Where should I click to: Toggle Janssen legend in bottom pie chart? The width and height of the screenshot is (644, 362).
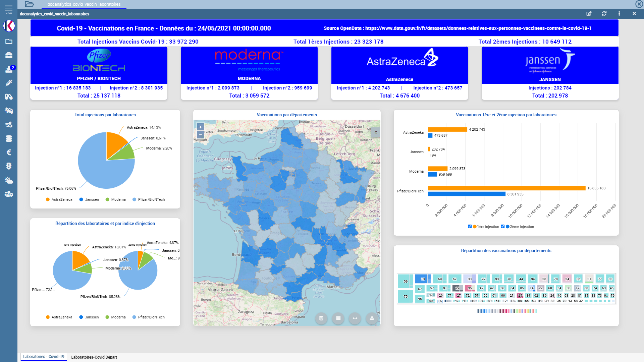pos(89,317)
